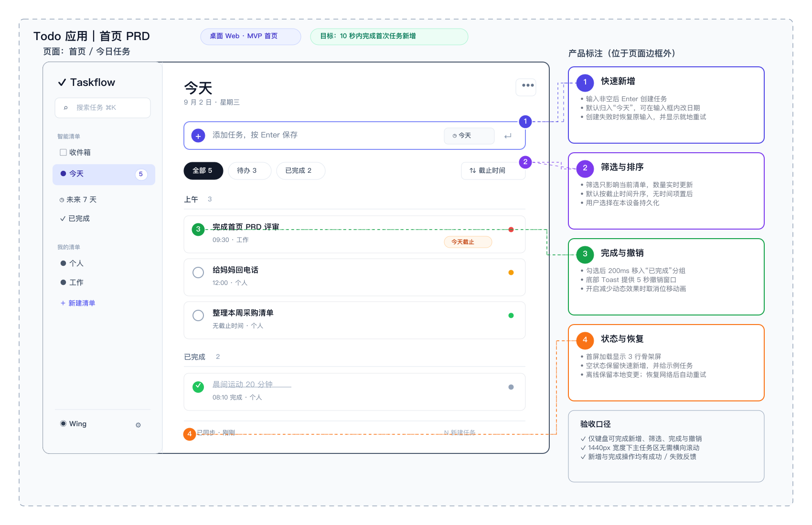Click the 智能清单 section label
The width and height of the screenshot is (812, 525).
69,136
